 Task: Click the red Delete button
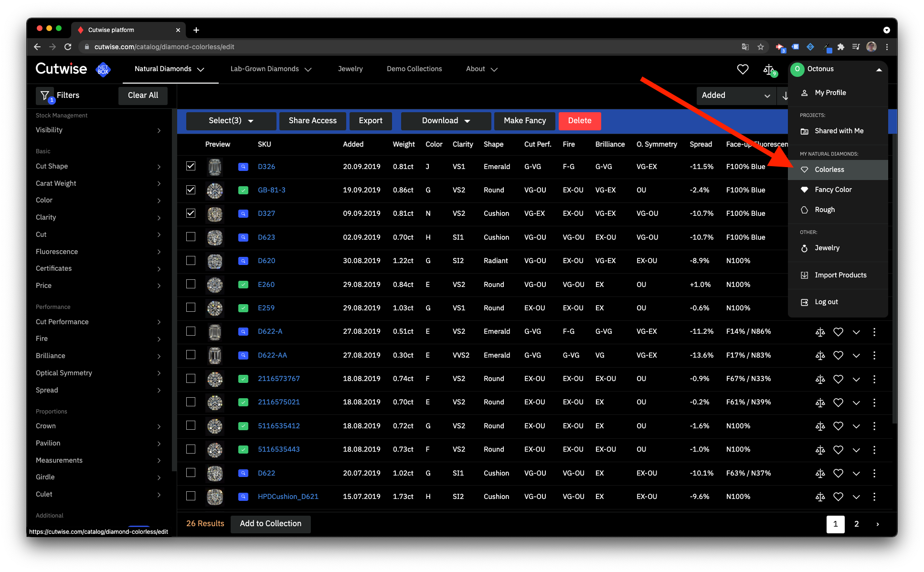(580, 121)
